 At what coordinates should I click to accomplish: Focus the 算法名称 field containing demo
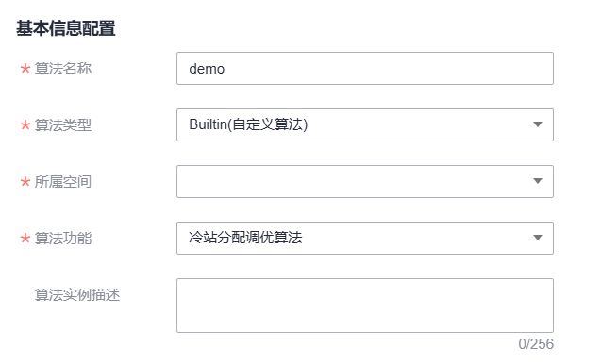tap(365, 68)
